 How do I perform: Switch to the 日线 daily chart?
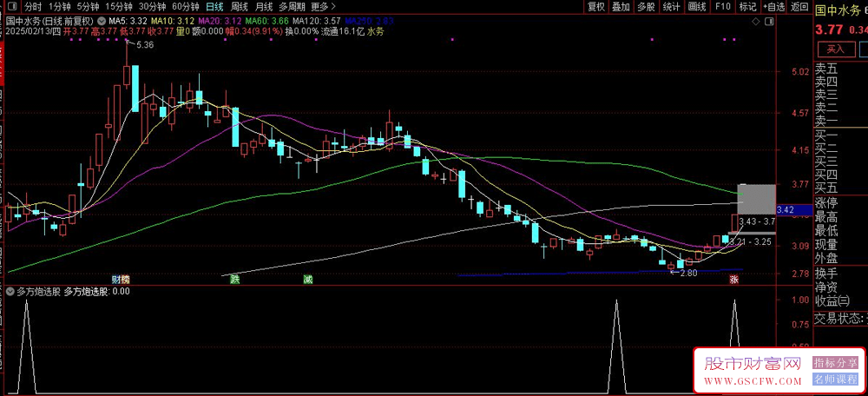214,7
